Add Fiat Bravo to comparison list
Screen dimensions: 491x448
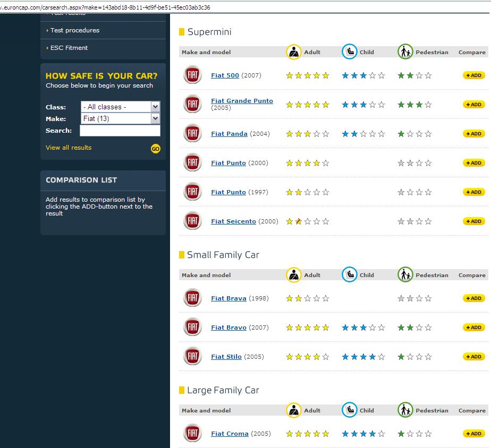473,328
